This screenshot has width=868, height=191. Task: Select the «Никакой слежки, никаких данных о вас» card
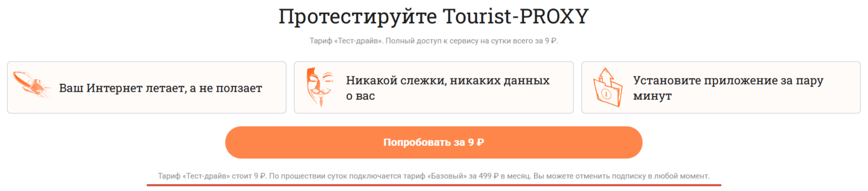434,88
